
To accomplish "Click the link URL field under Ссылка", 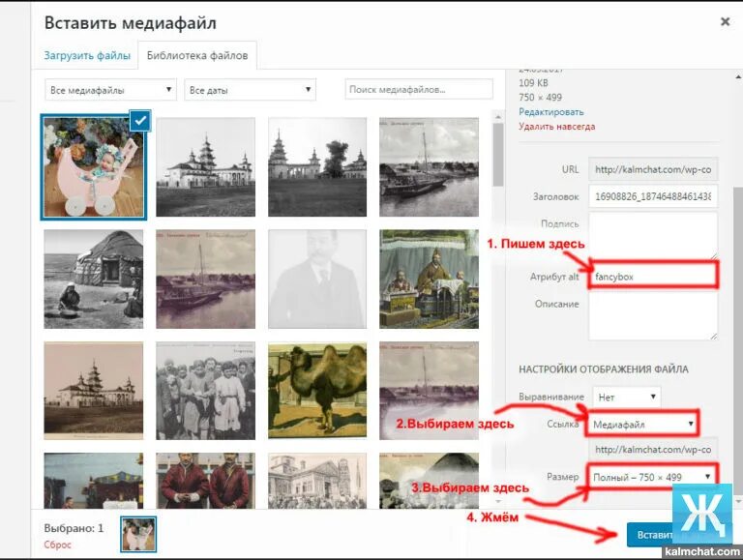I will (x=653, y=449).
